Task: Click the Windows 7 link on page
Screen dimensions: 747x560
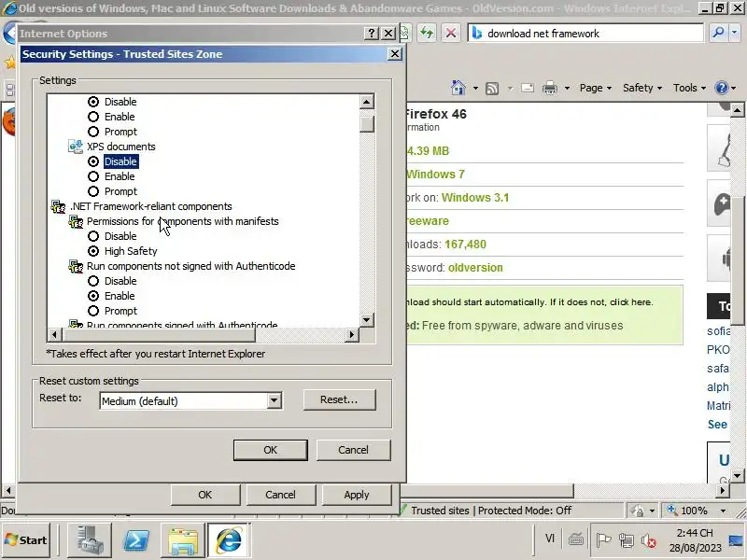Action: tap(435, 175)
